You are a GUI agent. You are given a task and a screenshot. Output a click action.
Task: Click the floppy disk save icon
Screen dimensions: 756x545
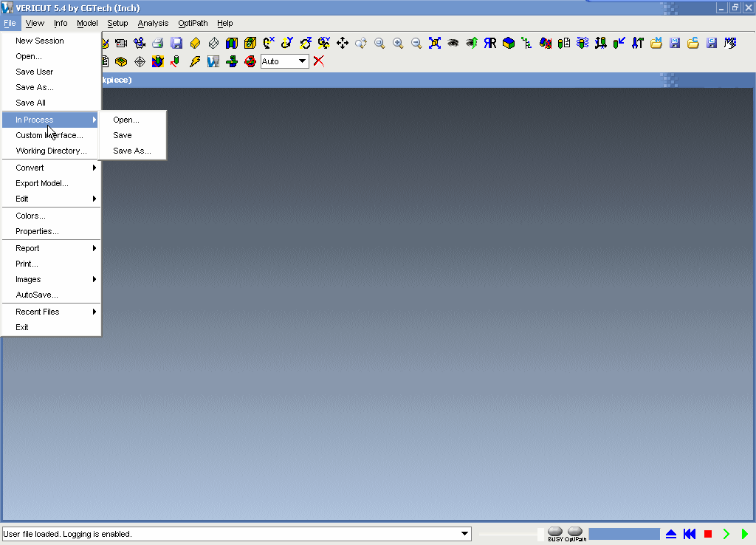coord(176,44)
